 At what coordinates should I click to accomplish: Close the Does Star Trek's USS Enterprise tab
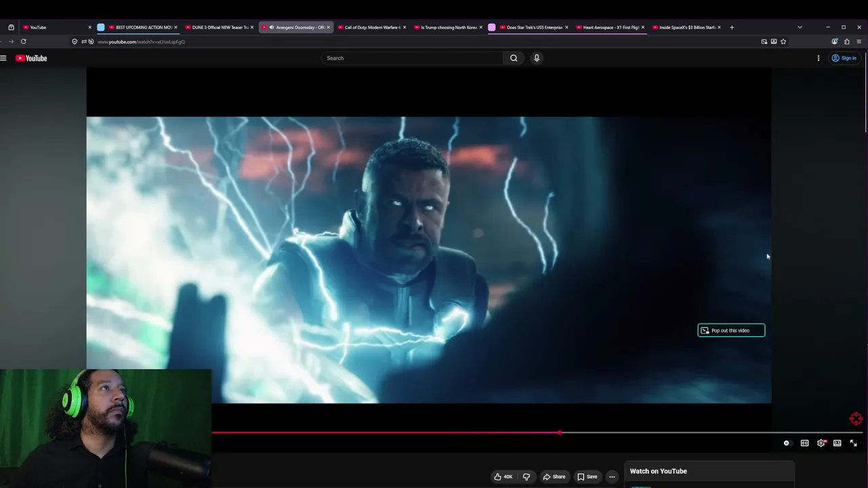click(566, 27)
